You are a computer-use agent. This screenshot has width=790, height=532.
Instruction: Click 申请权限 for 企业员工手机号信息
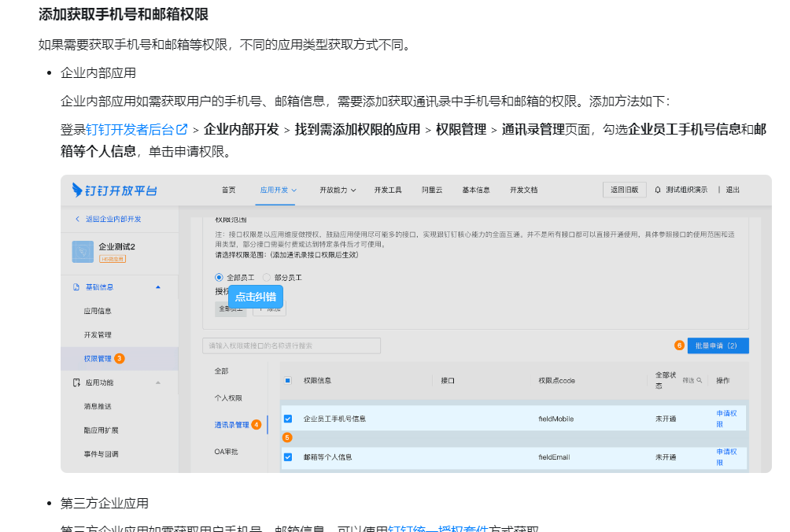tap(726, 419)
